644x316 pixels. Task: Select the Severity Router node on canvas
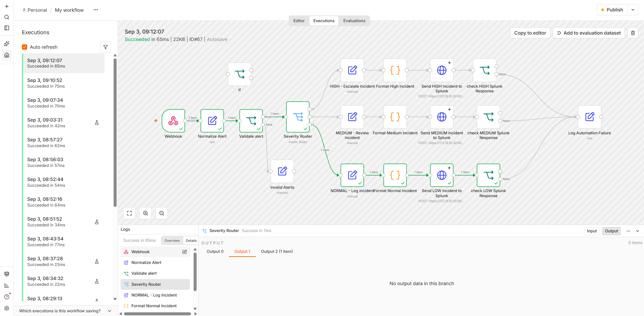(298, 117)
